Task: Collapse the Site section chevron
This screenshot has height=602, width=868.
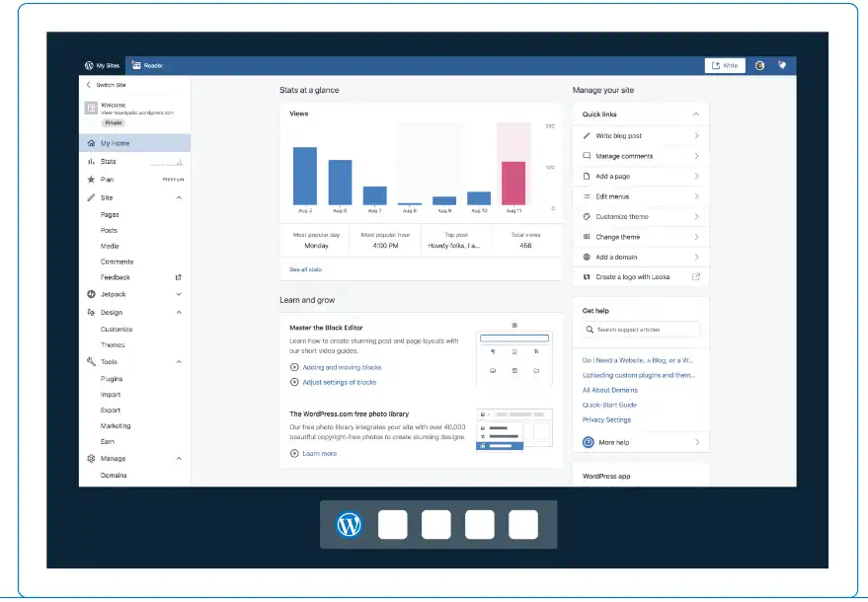Action: pos(179,197)
